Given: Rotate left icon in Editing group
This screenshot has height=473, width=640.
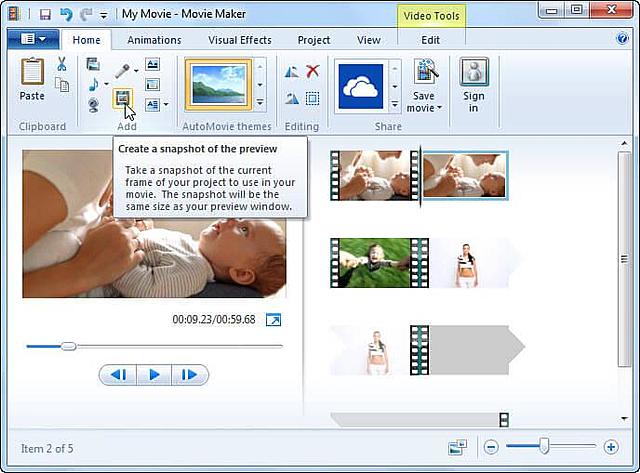Looking at the screenshot, I should 291,72.
